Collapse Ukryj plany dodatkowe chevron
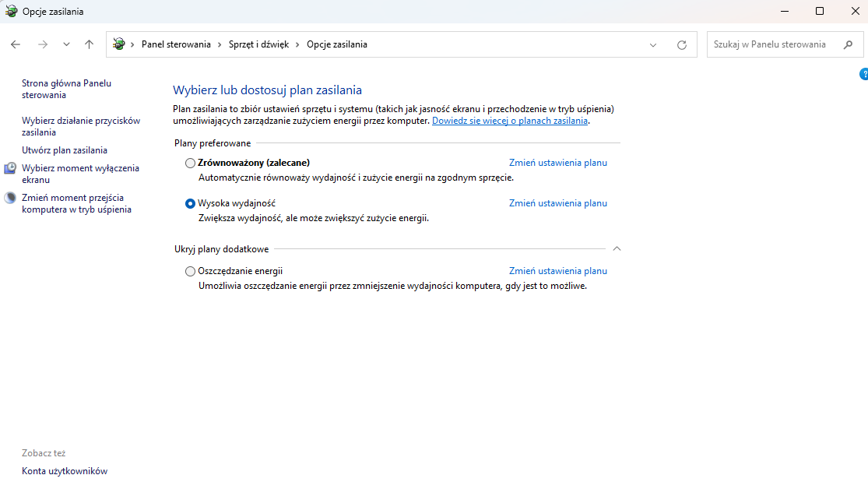 (617, 248)
